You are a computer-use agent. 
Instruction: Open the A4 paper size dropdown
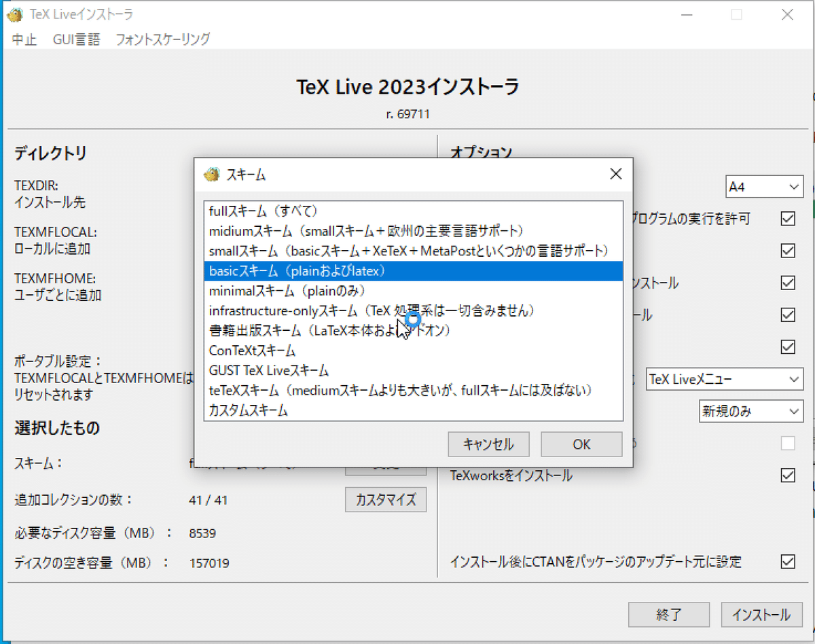coord(765,186)
